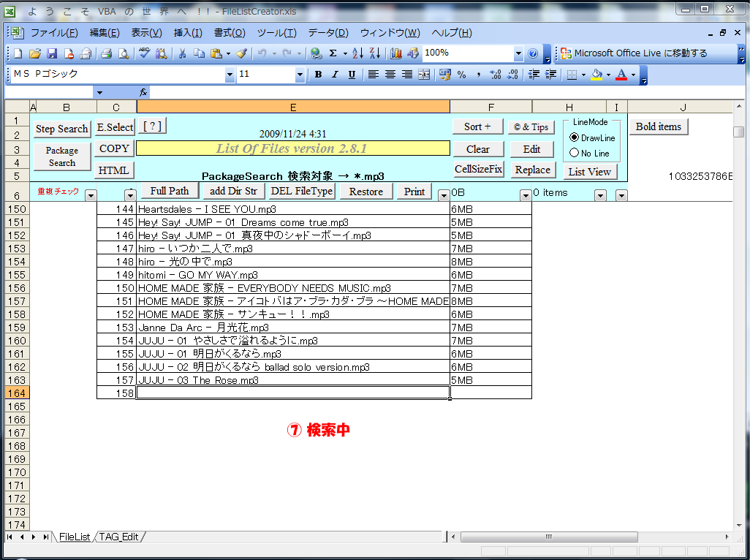This screenshot has width=750, height=560.
Task: Switch to the FileList sheet tab
Action: coord(74,537)
